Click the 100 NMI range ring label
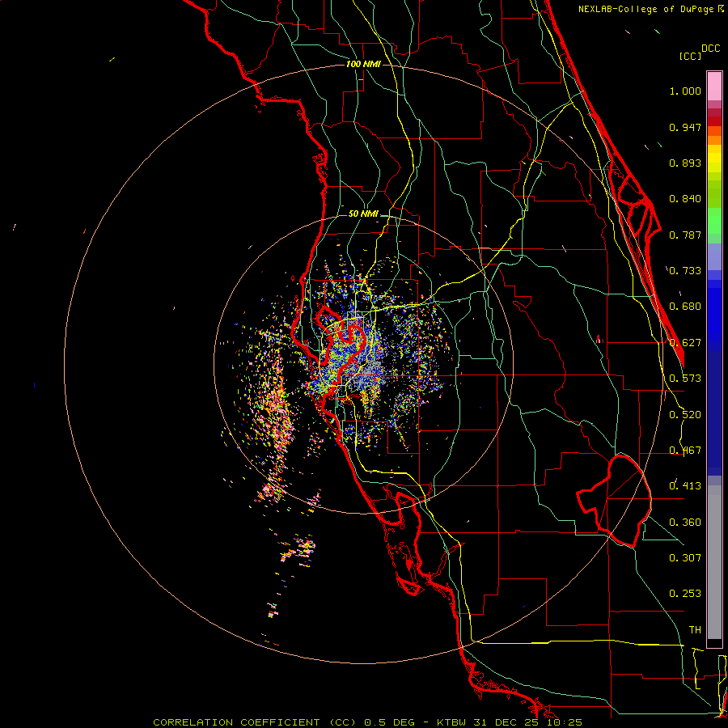The height and width of the screenshot is (728, 728). (363, 64)
